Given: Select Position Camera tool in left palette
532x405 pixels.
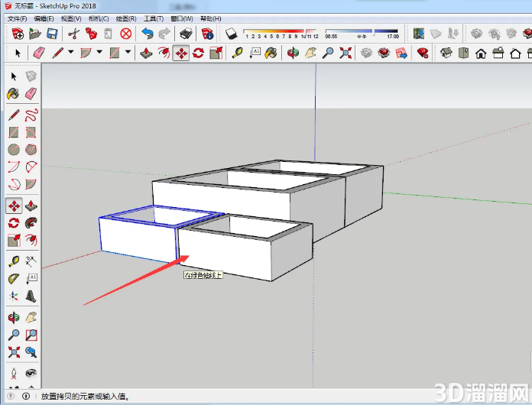Looking at the screenshot, I should pos(14,374).
